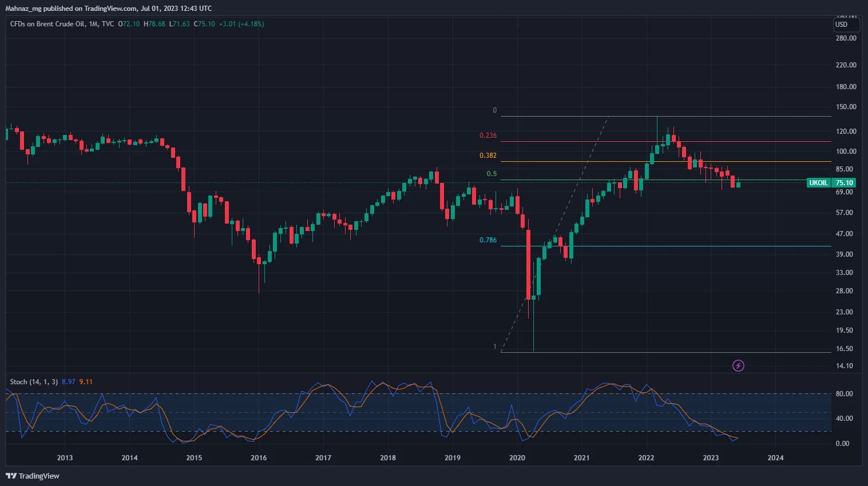Click 150.00 on the price axis

tap(846, 107)
